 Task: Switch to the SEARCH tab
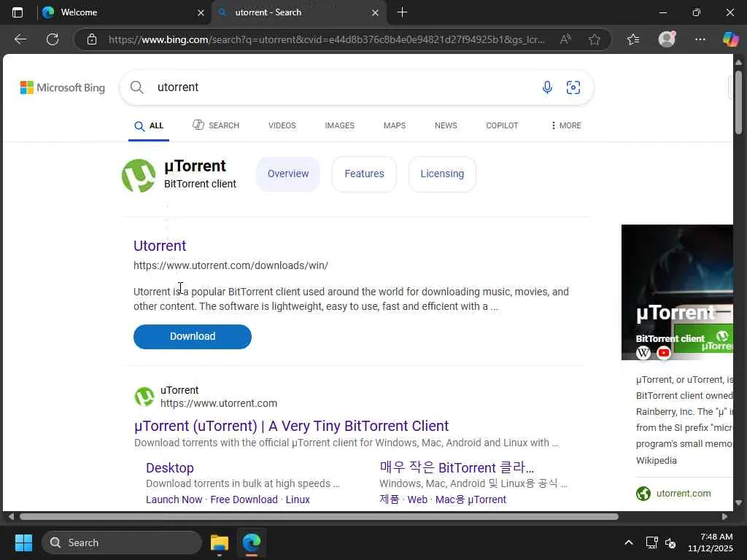click(216, 125)
